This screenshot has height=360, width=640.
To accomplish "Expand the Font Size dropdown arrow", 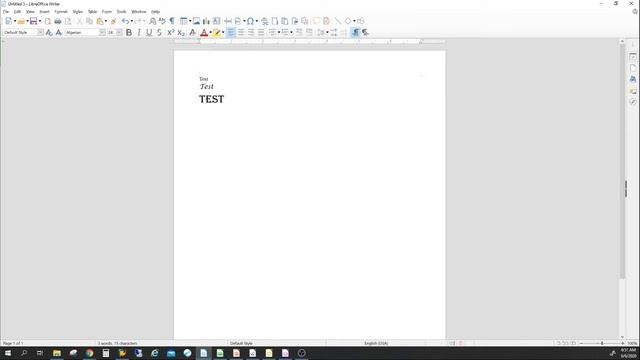I will [119, 32].
